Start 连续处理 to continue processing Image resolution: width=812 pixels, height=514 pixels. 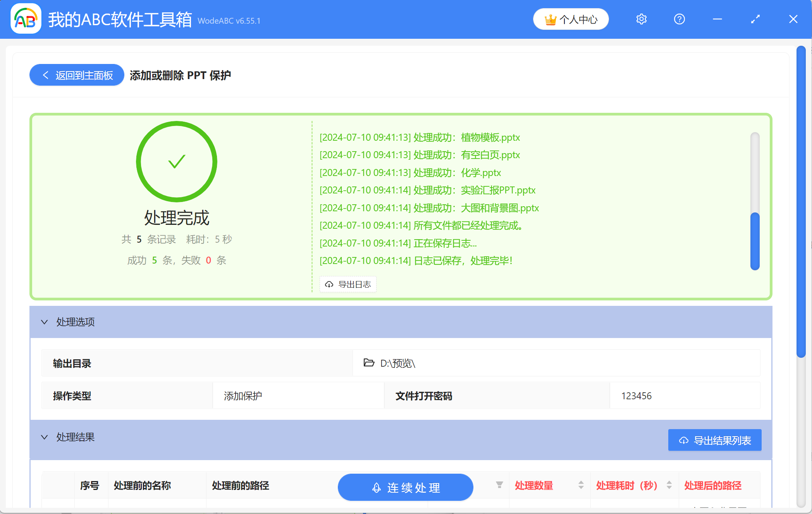(405, 488)
